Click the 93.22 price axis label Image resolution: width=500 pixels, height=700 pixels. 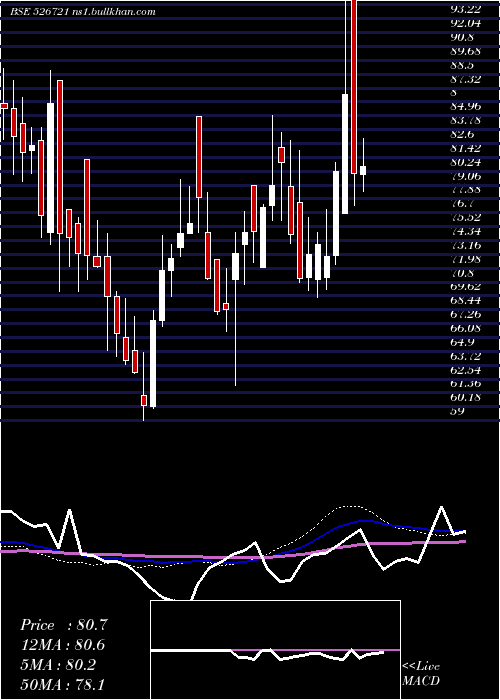(467, 9)
